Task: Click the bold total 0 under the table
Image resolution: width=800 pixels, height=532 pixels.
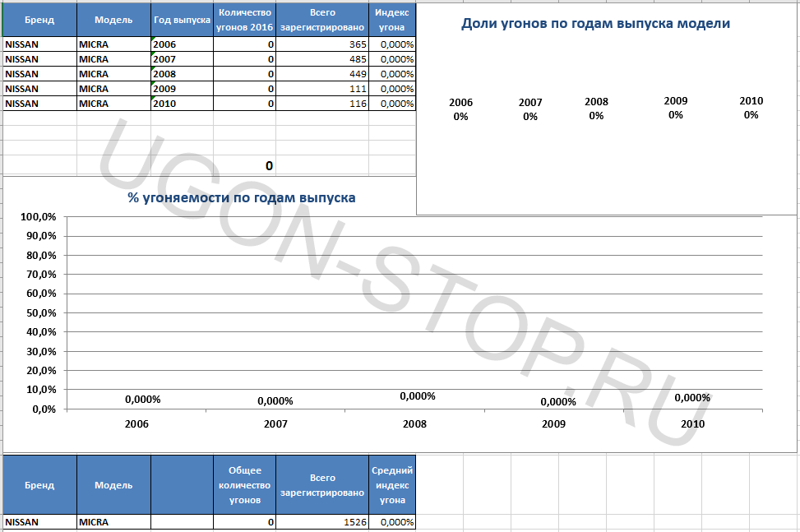Action: (x=269, y=166)
